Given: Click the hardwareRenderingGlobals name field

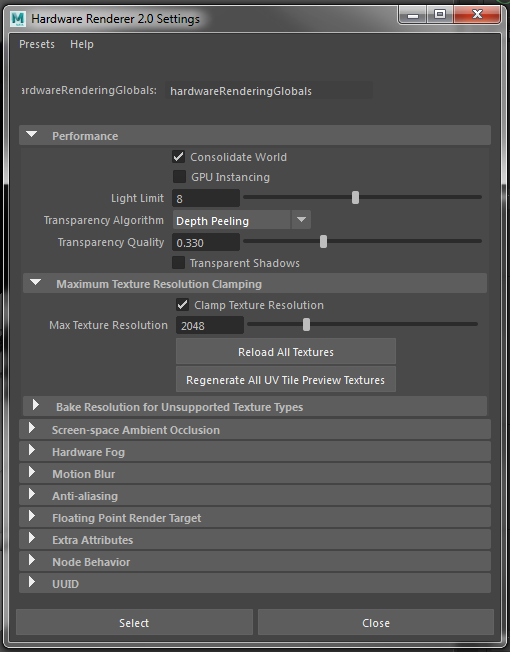Looking at the screenshot, I should click(269, 91).
